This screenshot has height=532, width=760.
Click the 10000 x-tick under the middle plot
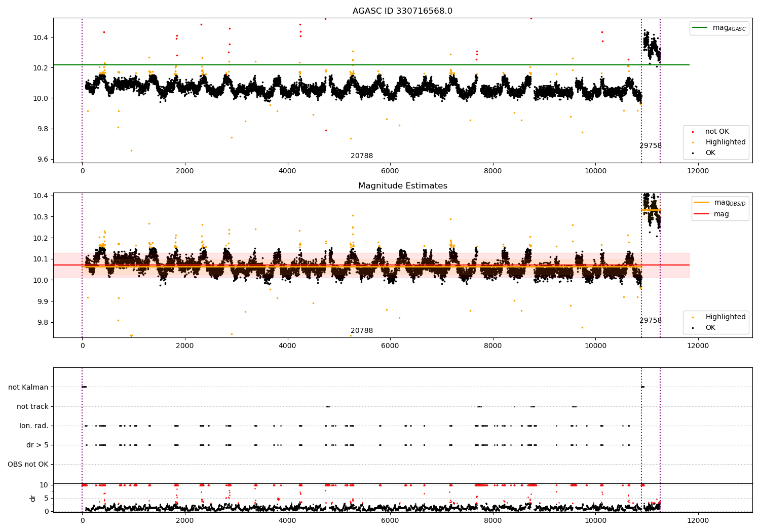(x=595, y=346)
